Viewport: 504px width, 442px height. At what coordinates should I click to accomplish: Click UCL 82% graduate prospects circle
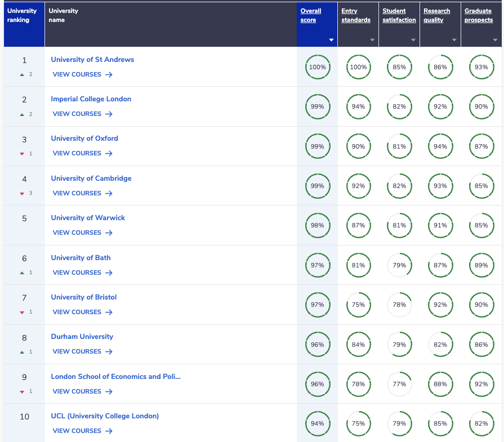[481, 423]
